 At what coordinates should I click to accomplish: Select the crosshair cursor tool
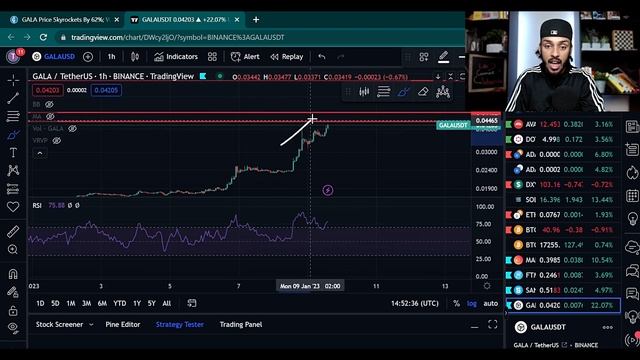(13, 80)
